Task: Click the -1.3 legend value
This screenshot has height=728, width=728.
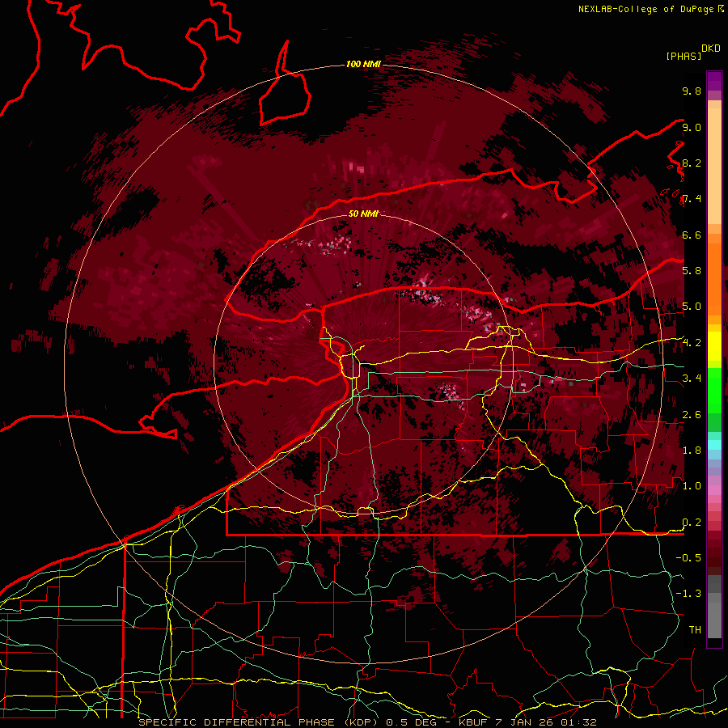Action: 688,594
